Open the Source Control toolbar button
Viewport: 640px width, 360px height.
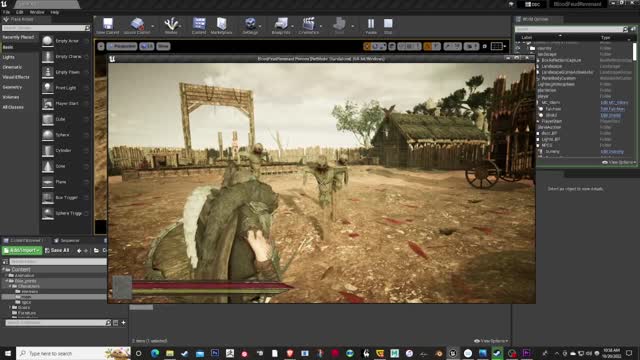pos(137,26)
